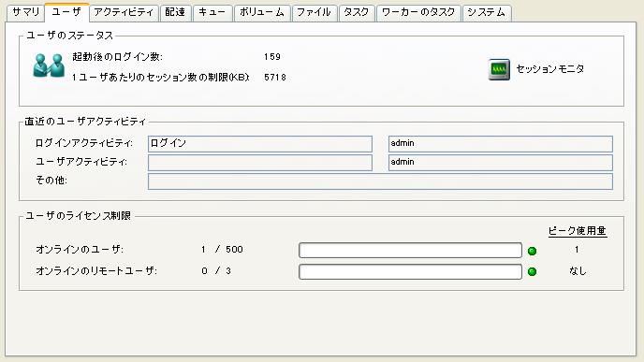This screenshot has height=362, width=644.
Task: Switch to the ボリューム tab
Action: point(262,13)
